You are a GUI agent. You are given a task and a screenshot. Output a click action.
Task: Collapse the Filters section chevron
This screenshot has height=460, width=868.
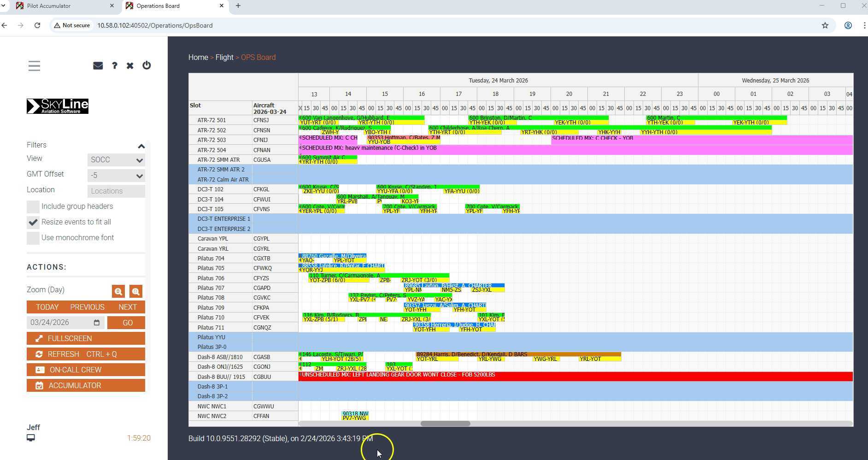click(x=141, y=146)
